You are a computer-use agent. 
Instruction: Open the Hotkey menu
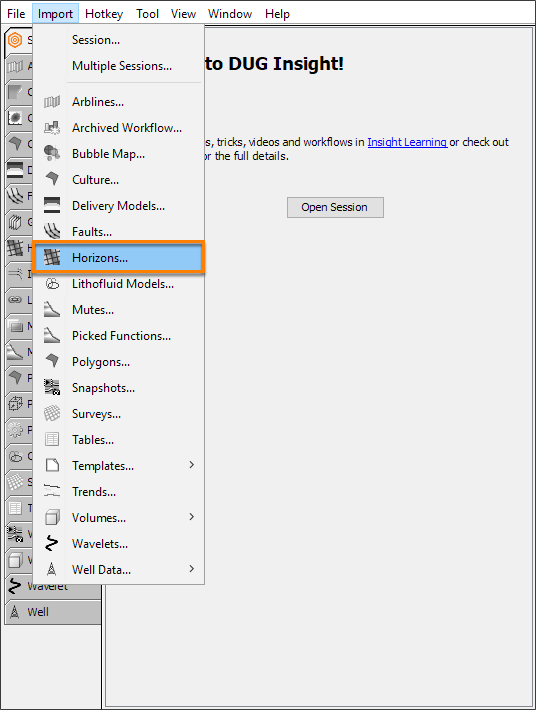(x=104, y=14)
